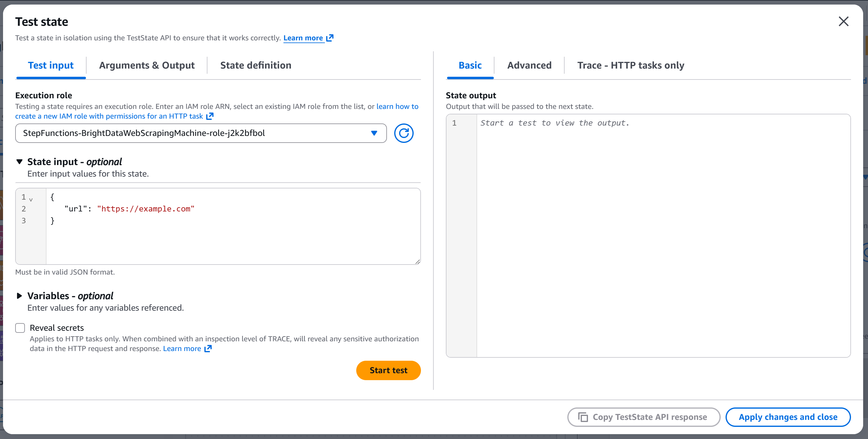Refresh the execution role list
This screenshot has height=439, width=868.
(404, 133)
